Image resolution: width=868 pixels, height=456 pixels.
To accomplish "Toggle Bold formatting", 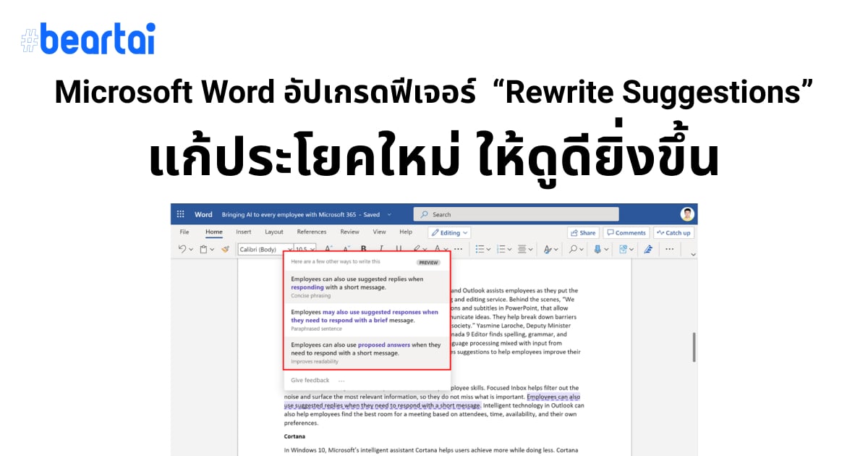I will click(363, 248).
